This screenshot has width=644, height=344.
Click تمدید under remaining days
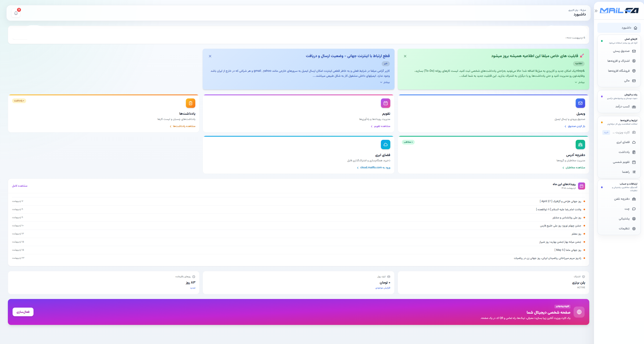pos(193,288)
